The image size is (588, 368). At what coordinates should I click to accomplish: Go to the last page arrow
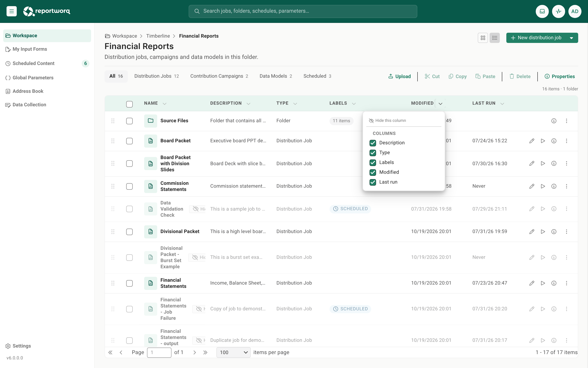[205, 352]
